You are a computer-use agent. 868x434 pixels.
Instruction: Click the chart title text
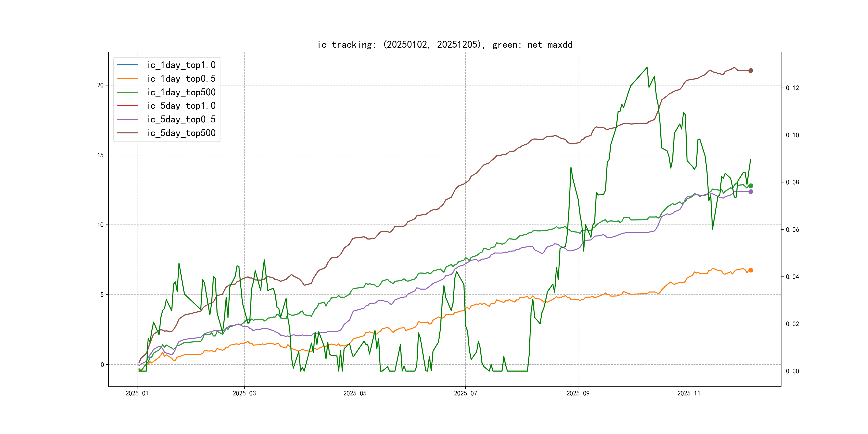tap(445, 44)
